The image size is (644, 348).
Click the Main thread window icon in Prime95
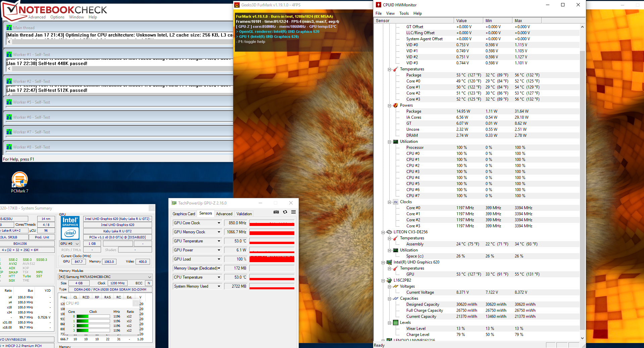point(9,27)
